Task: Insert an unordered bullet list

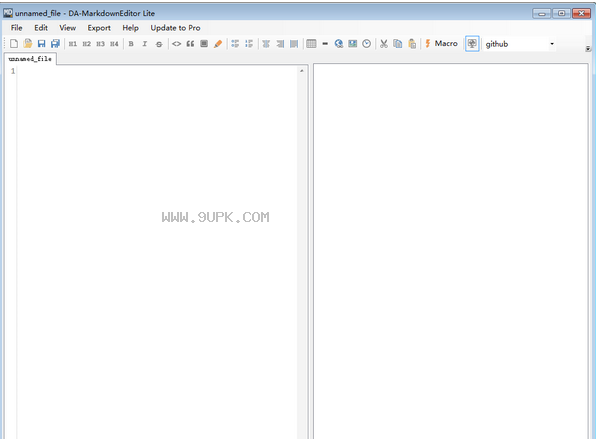Action: click(x=235, y=44)
